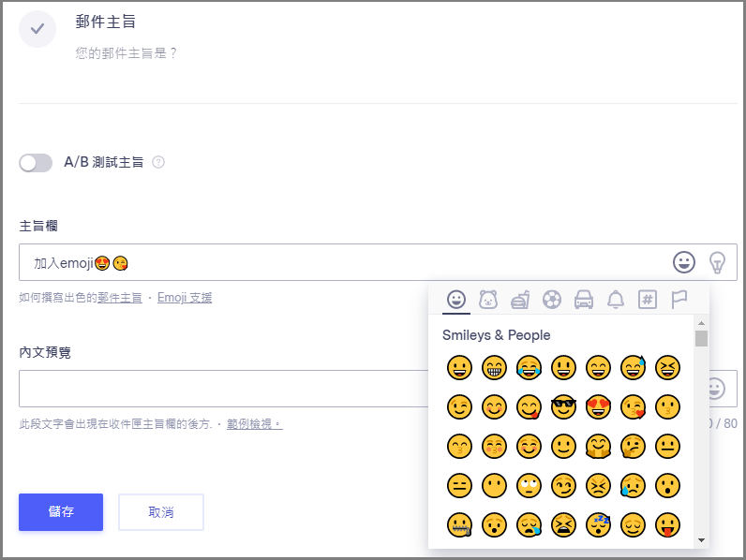Open the Flags emoji category
Viewport: 746px width, 560px height.
[x=679, y=300]
